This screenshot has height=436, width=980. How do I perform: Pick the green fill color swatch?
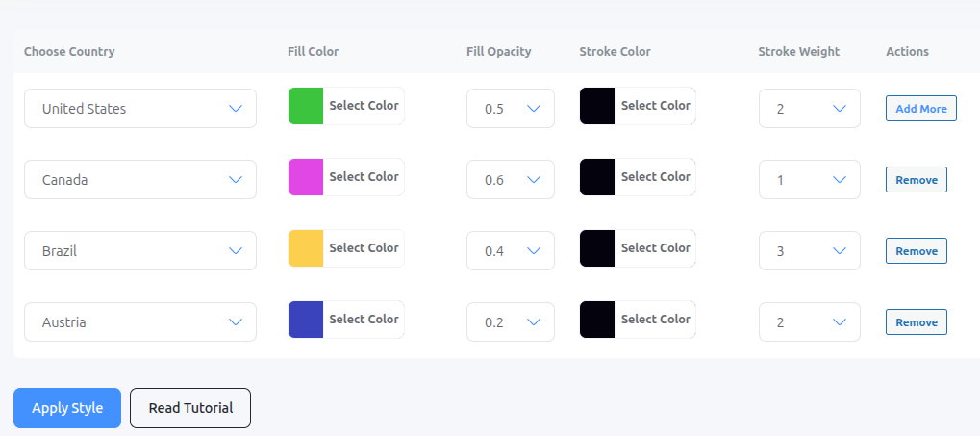306,106
